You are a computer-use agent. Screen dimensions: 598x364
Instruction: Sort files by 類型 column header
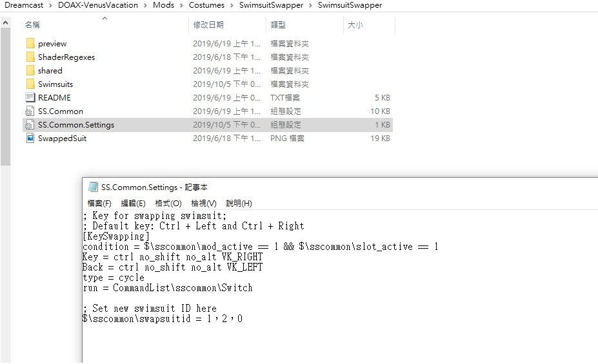click(x=278, y=24)
